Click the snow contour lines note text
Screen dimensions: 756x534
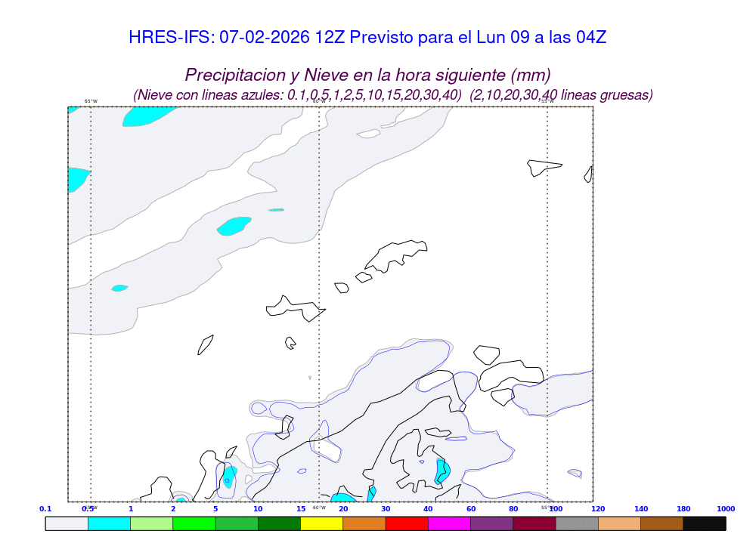click(393, 95)
